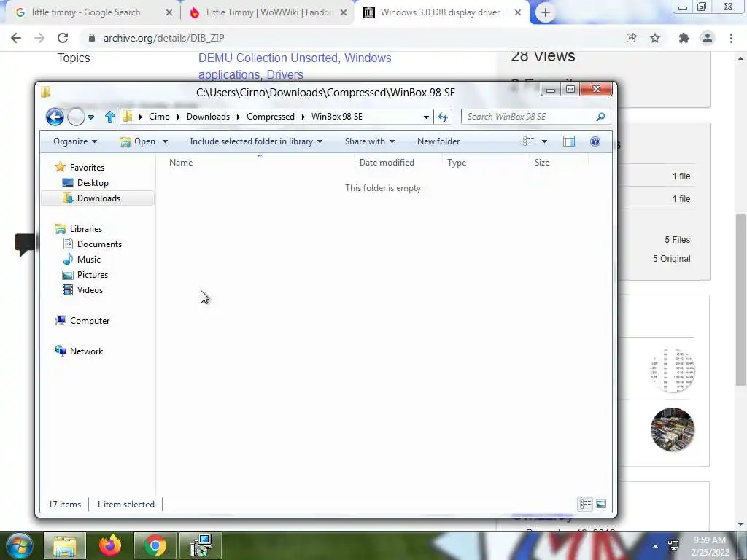Refresh the WinBox 98 SE folder view
747x560 pixels.
click(443, 117)
